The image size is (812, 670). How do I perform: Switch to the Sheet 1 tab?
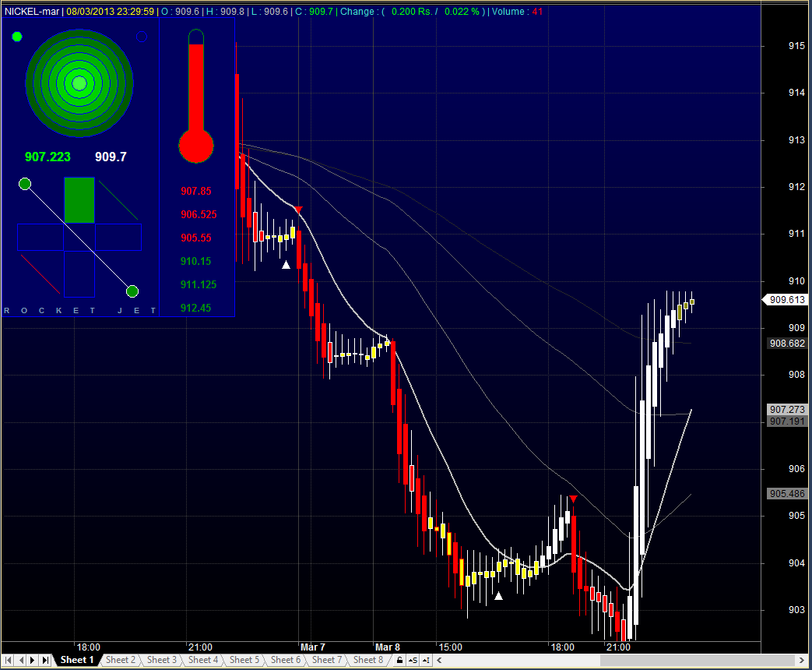pos(76,660)
